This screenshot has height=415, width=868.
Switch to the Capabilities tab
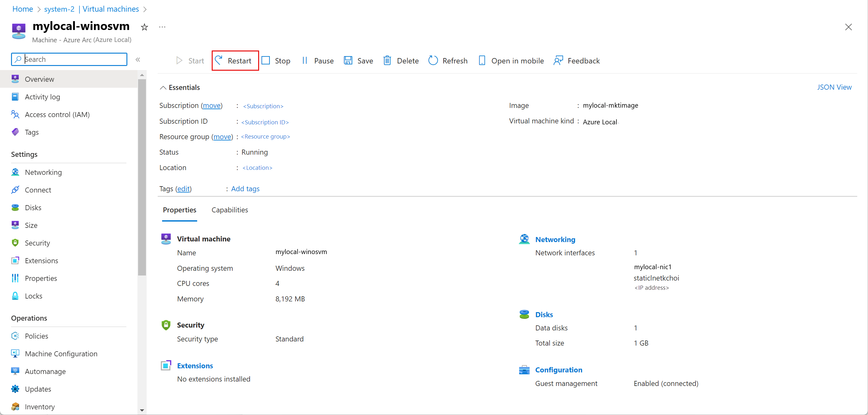pos(229,210)
